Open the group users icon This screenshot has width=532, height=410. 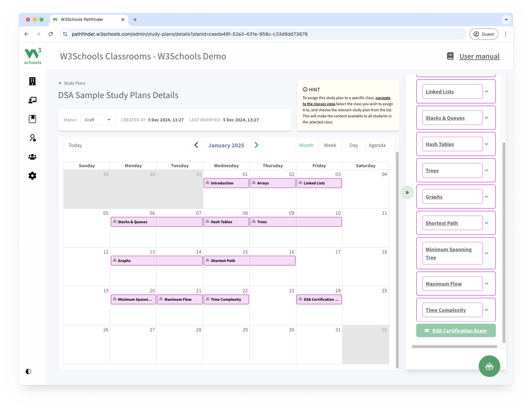pyautogui.click(x=32, y=157)
